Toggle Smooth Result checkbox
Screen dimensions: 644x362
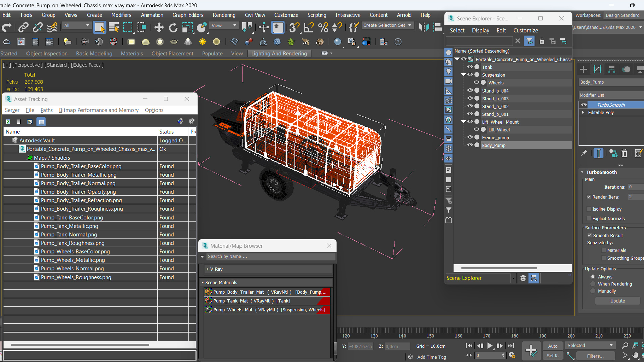tap(589, 235)
